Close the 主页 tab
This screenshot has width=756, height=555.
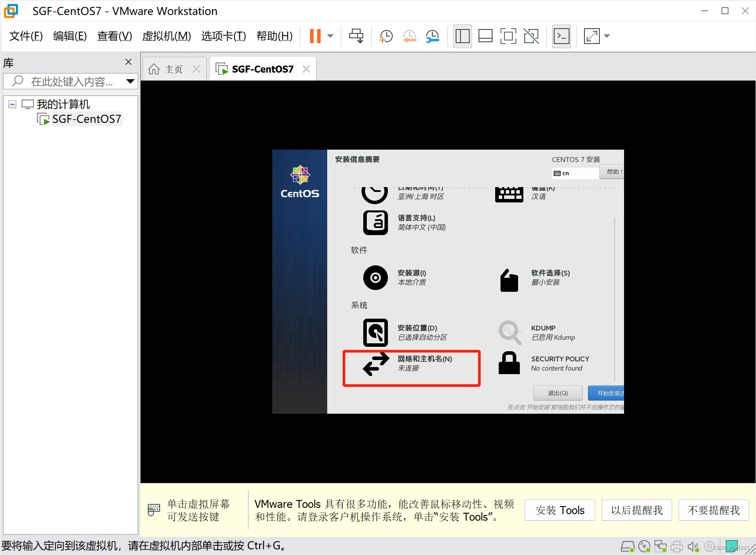[x=196, y=69]
